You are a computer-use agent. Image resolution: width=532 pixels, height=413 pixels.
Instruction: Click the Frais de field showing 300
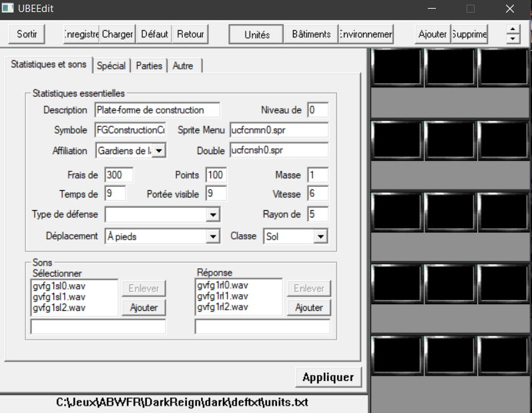tap(119, 175)
